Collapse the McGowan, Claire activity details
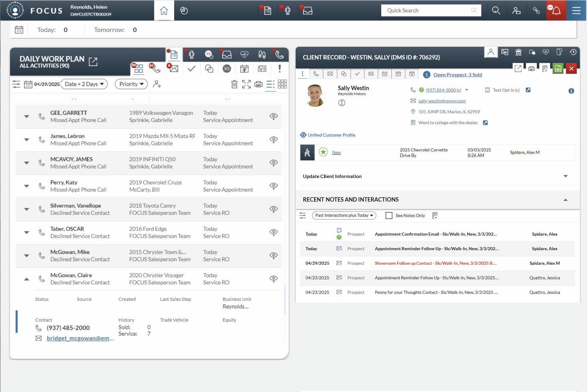This screenshot has width=587, height=392. (x=27, y=279)
